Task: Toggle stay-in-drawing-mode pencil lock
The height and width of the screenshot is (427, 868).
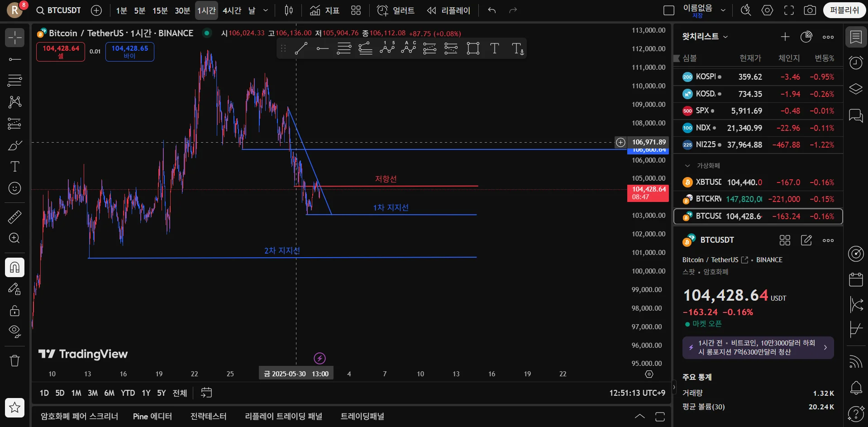Action: [x=15, y=289]
